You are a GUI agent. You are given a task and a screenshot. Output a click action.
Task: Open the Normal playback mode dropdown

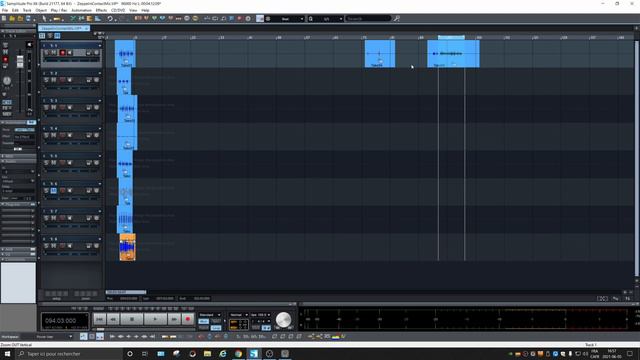[239, 315]
